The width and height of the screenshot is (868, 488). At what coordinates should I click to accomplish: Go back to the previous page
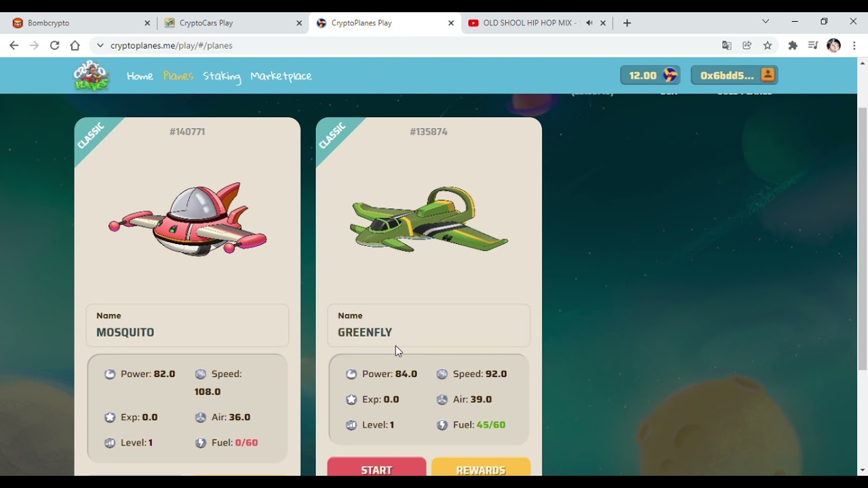(14, 45)
